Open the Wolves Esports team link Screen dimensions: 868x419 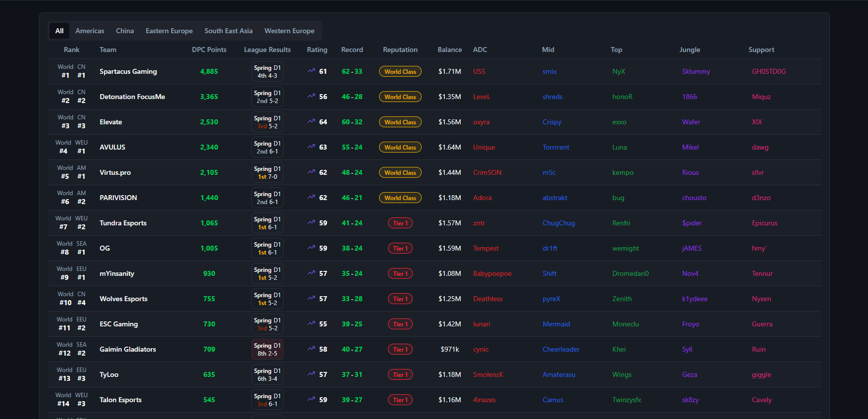click(x=123, y=299)
